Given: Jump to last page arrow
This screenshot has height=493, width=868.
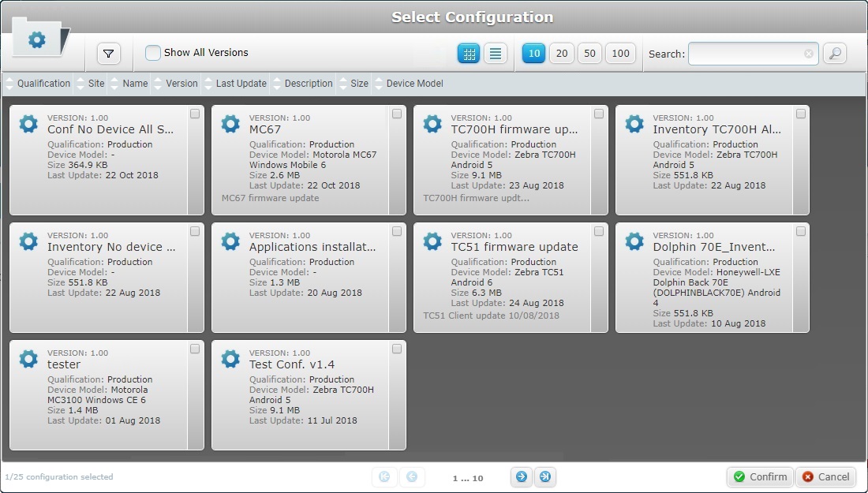Looking at the screenshot, I should (544, 476).
